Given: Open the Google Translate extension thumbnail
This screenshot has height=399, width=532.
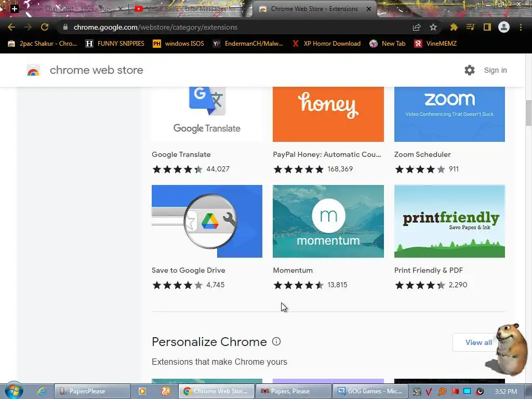Looking at the screenshot, I should (x=207, y=114).
